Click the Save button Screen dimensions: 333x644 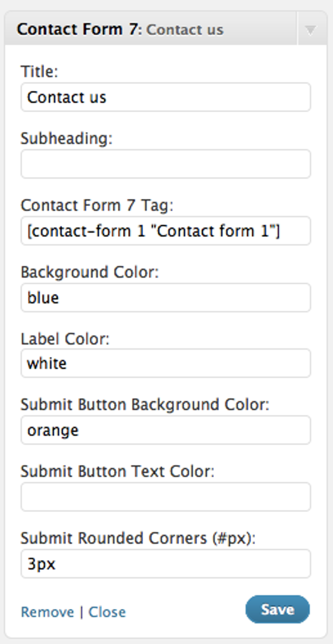coord(277,608)
